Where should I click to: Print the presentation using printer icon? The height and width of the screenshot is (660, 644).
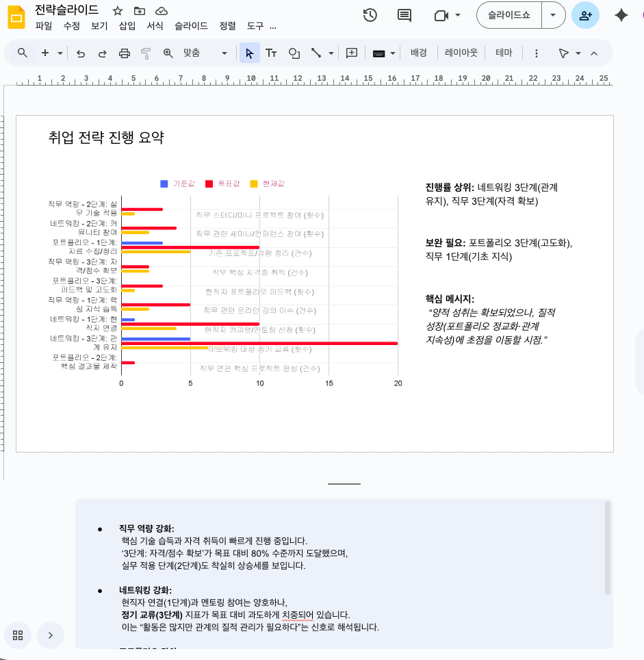[124, 53]
